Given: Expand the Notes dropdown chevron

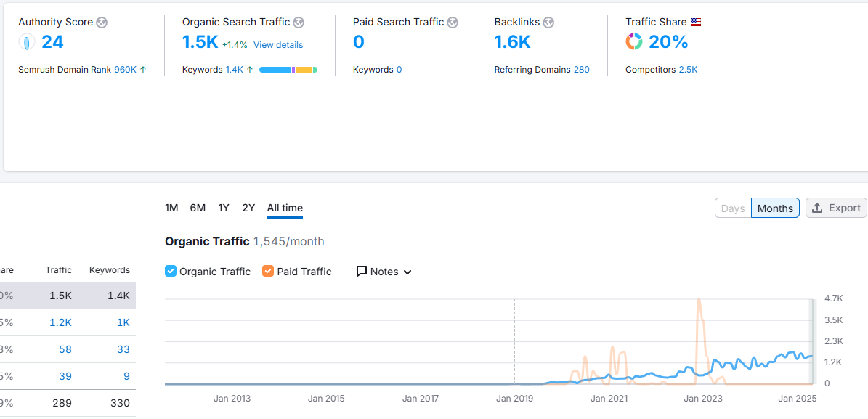Looking at the screenshot, I should point(407,272).
